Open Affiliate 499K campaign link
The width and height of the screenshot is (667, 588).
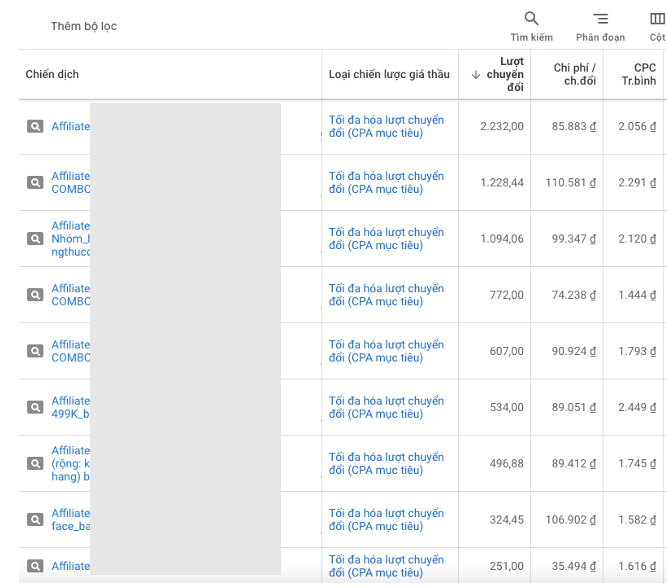(71, 407)
